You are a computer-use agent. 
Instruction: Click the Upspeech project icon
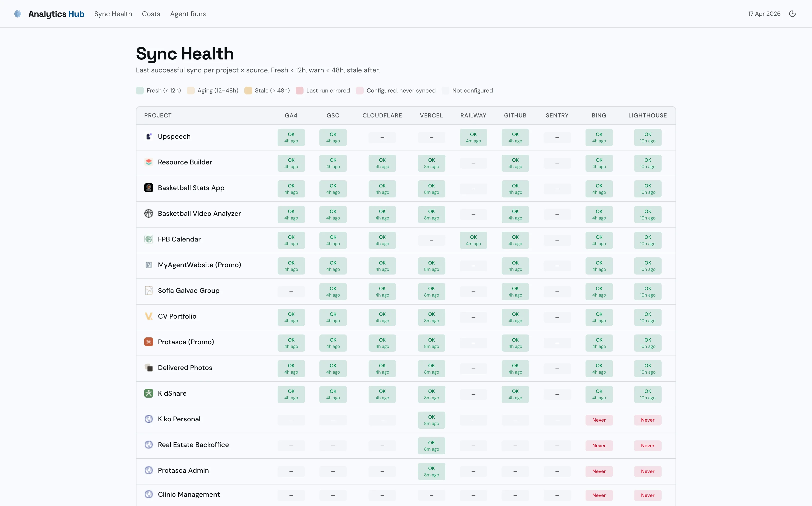(x=149, y=136)
